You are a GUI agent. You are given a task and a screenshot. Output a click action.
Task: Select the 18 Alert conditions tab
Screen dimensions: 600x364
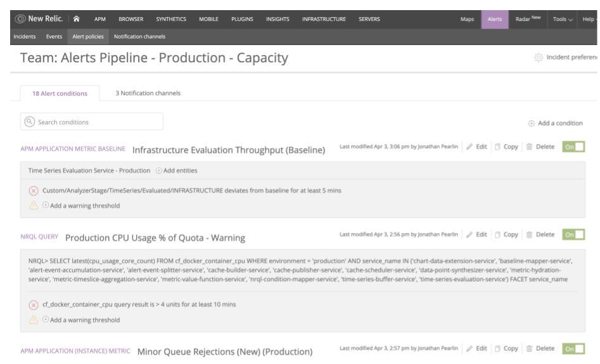60,93
